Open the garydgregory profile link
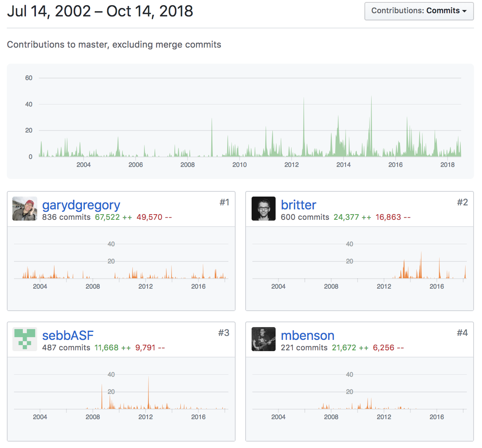Viewport: 482px width, 448px height. (81, 205)
